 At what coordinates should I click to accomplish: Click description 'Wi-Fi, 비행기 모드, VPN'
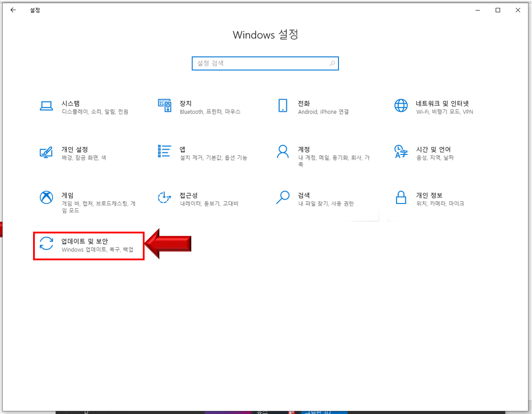[x=445, y=112]
